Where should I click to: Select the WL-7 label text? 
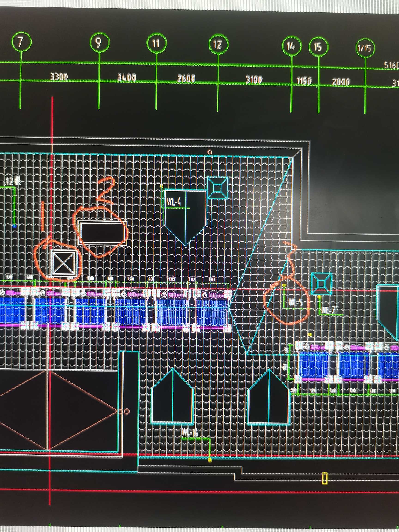click(x=330, y=310)
